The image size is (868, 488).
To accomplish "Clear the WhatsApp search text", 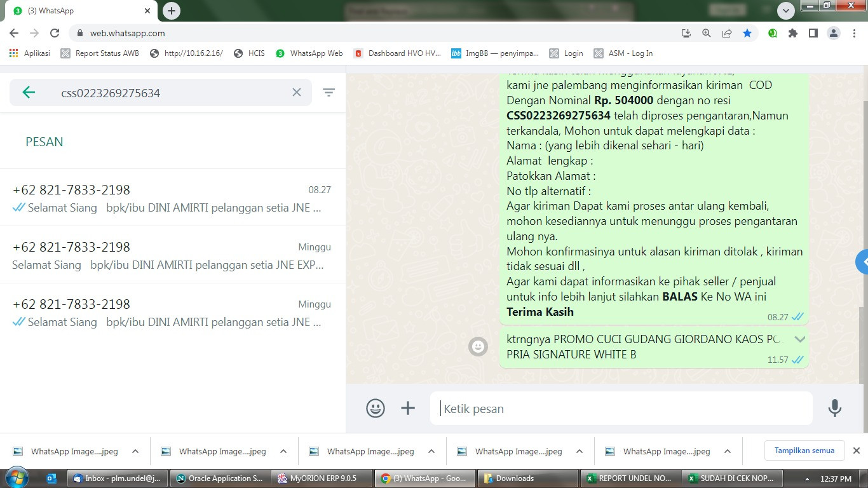I will click(297, 93).
